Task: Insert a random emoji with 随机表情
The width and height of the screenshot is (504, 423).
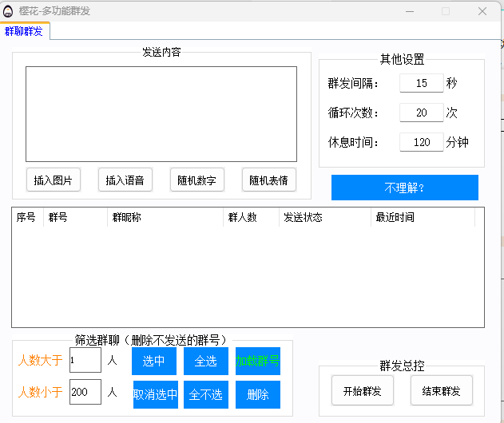Action: point(269,180)
